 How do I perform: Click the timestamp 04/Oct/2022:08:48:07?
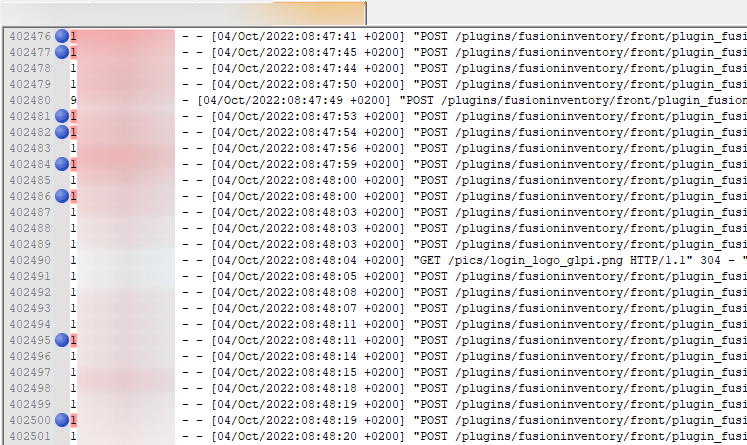[x=287, y=308]
